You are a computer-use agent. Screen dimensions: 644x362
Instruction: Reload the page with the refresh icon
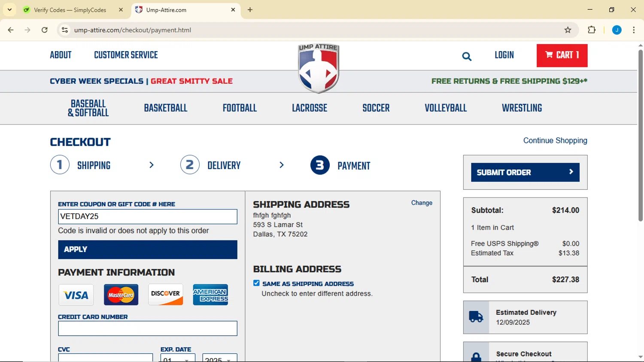tap(45, 30)
